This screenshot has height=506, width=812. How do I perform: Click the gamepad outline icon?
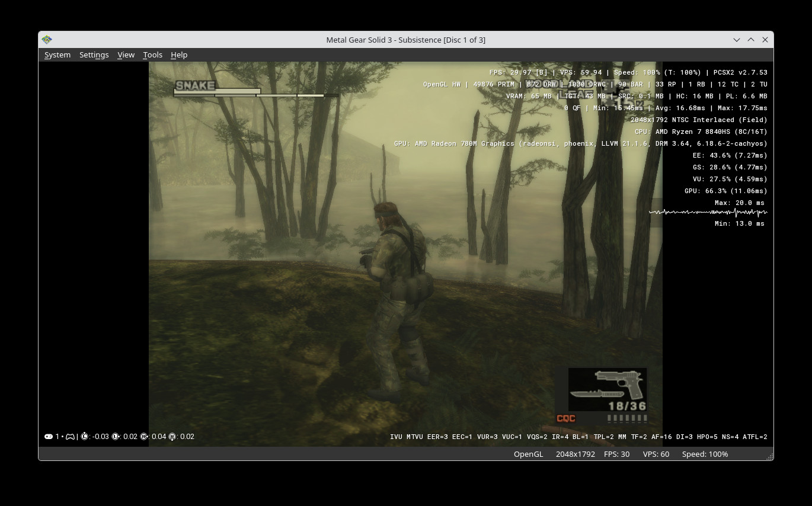click(70, 437)
